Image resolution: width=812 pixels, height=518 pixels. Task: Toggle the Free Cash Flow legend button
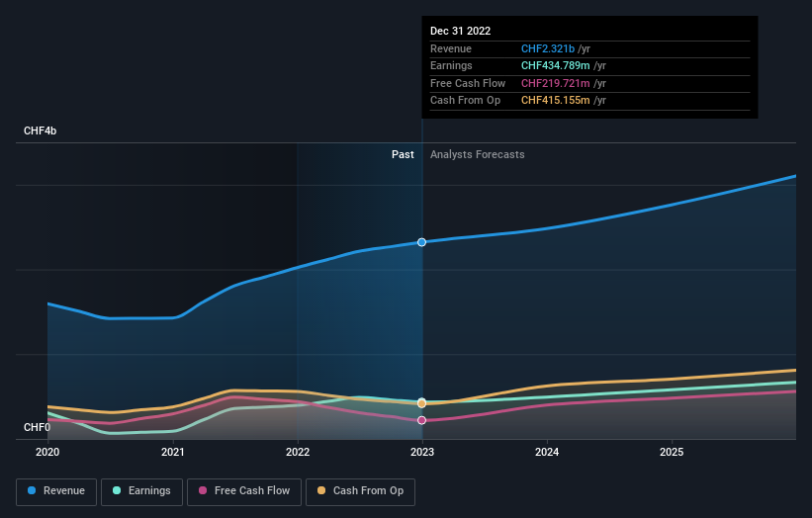coord(244,491)
